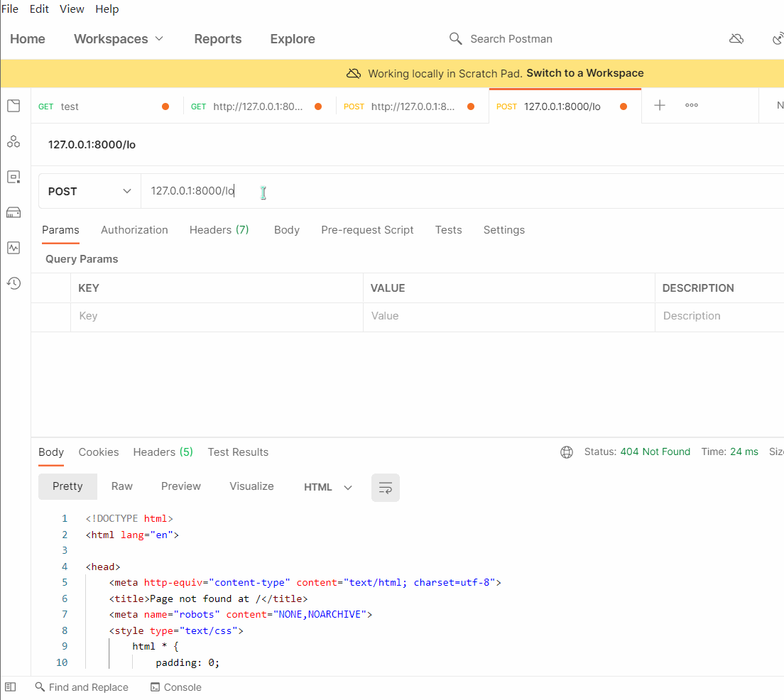Open the APIs sidebar icon

point(13,141)
